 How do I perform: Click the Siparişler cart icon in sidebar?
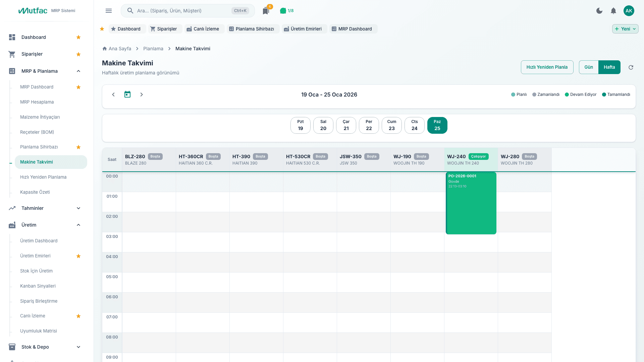12,54
